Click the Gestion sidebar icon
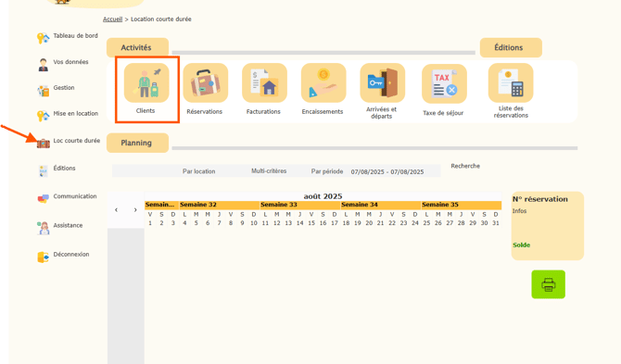The width and height of the screenshot is (621, 364). click(x=43, y=91)
